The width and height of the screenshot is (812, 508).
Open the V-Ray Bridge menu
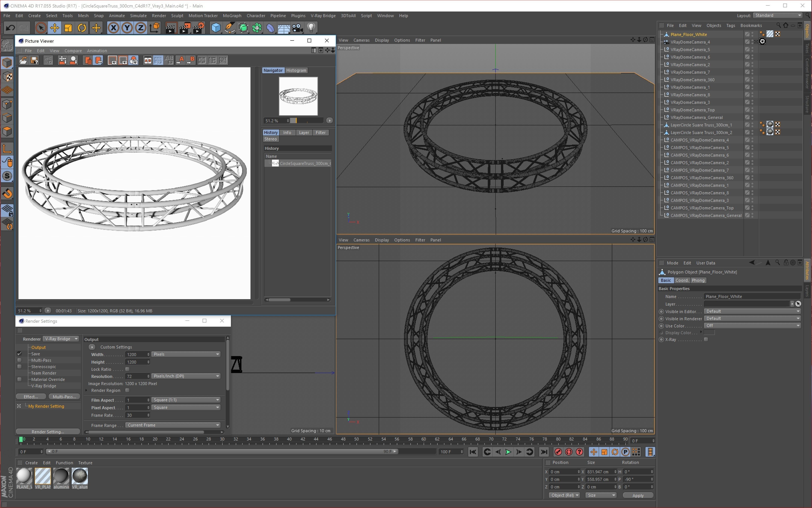click(x=323, y=15)
